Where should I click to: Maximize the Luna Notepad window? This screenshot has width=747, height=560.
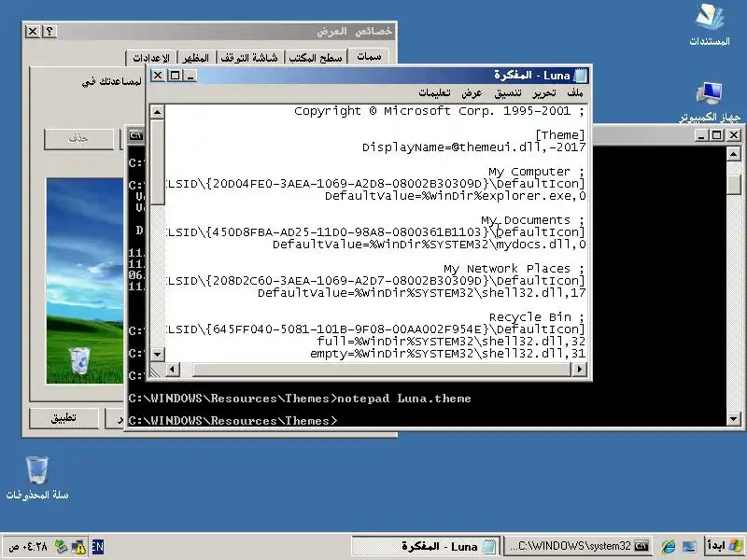[x=175, y=76]
